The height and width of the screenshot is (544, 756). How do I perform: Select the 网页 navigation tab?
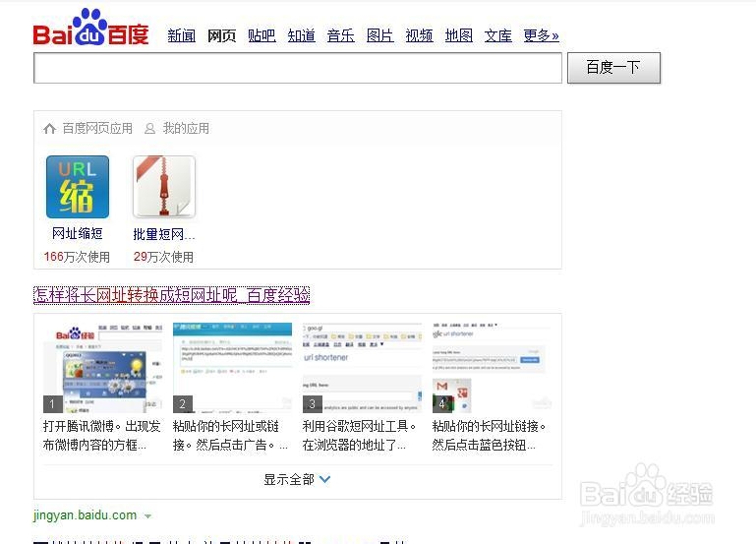221,35
